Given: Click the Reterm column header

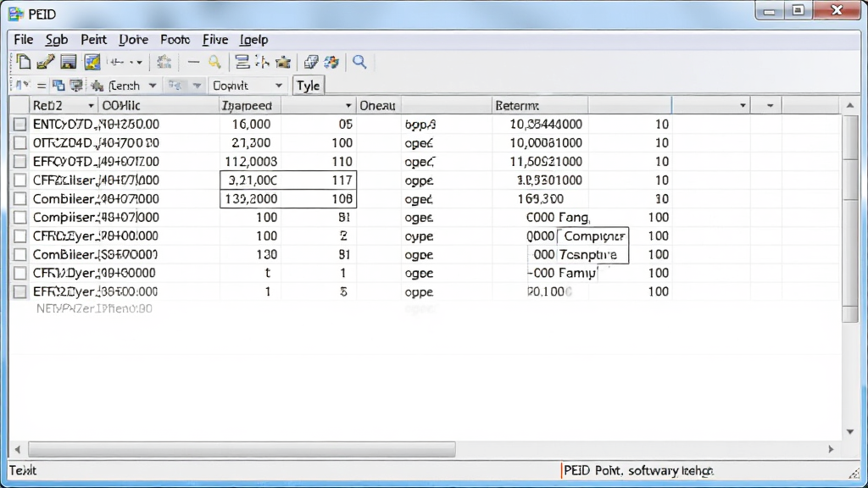Looking at the screenshot, I should point(540,106).
